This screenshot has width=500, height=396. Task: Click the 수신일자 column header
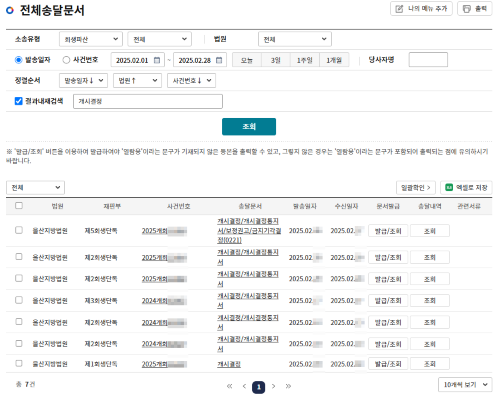click(346, 206)
